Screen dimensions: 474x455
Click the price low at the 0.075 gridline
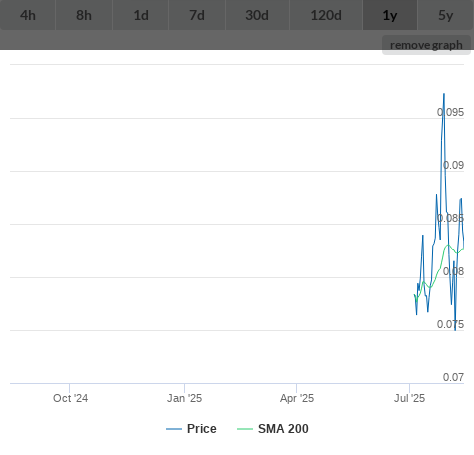455,330
